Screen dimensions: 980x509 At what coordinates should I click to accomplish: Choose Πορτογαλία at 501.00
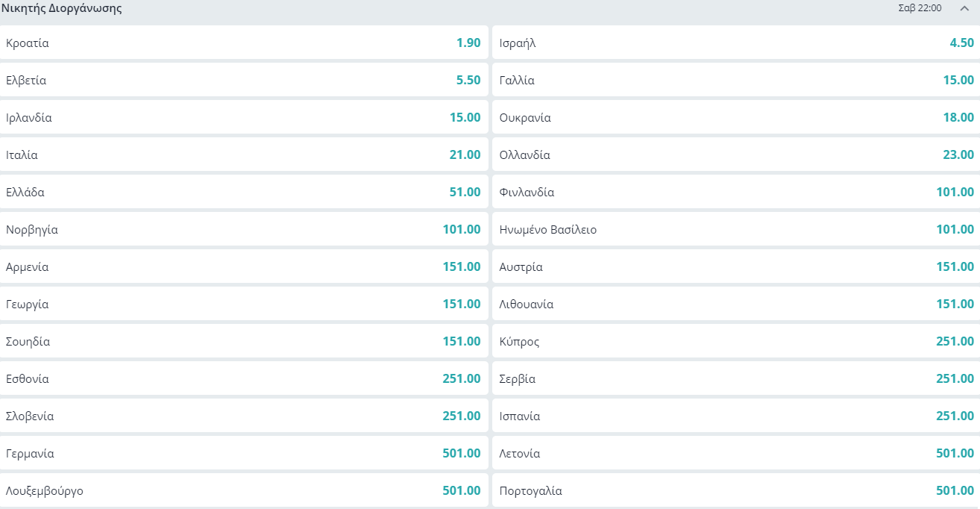(x=737, y=490)
